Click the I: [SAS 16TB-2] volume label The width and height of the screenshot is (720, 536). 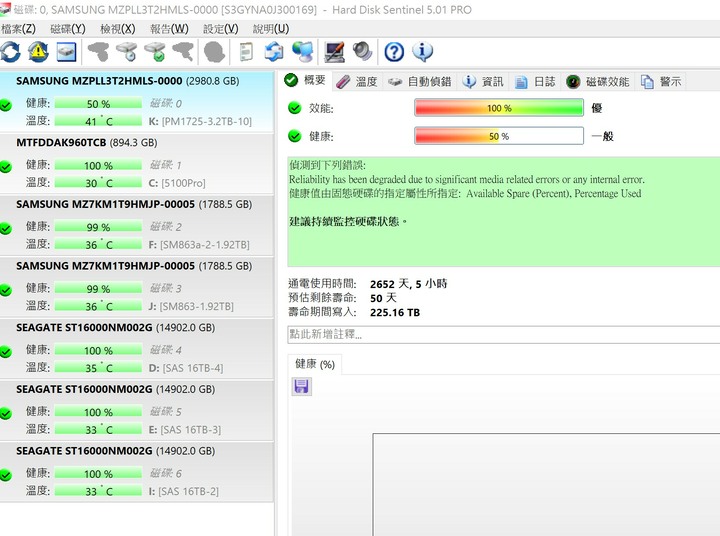(183, 491)
